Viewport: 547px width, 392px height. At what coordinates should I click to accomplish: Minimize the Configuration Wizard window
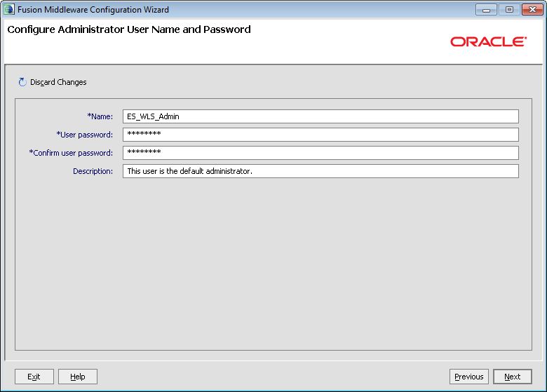(x=486, y=10)
